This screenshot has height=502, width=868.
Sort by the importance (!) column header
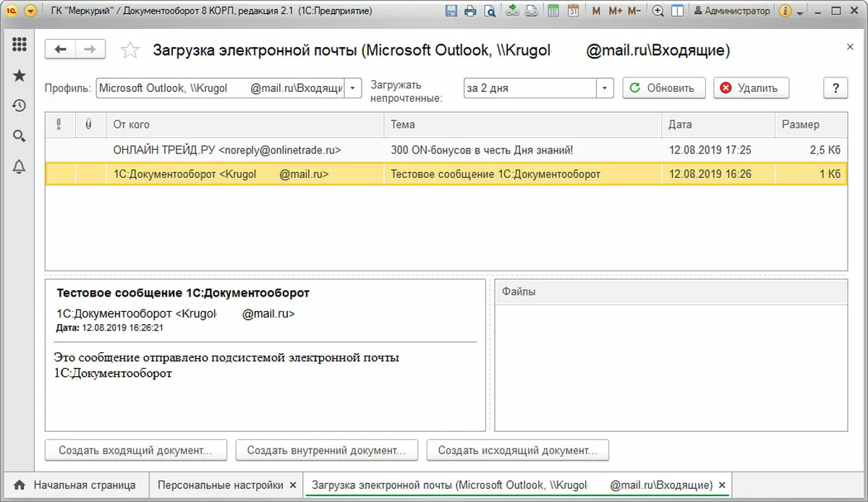pyautogui.click(x=60, y=124)
